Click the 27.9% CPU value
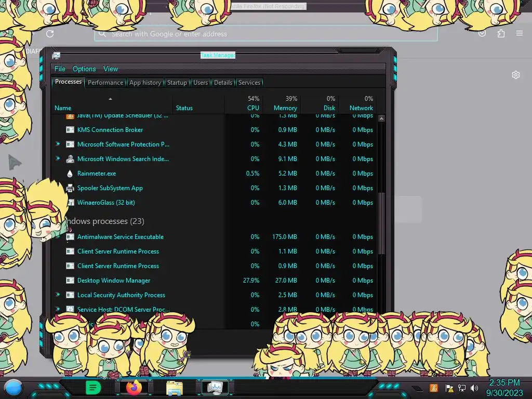 pos(251,281)
